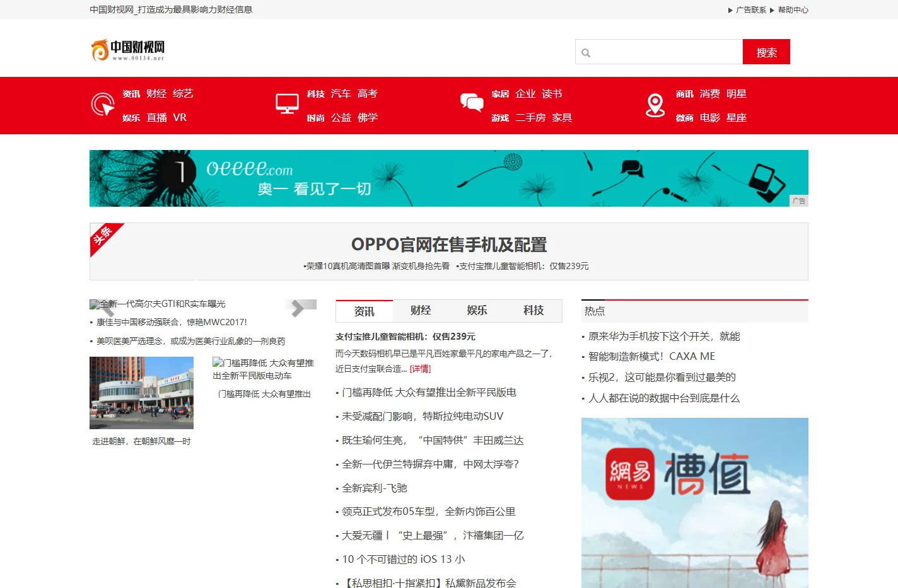Open 企业 navigation link
Screen dimensions: 898x588
click(525, 94)
